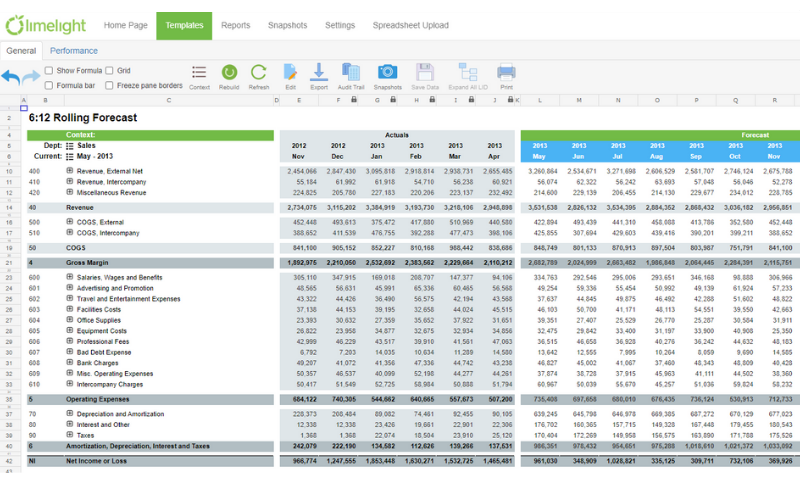Viewport: 800px width, 481px height.
Task: Select column L header
Action: 540,100
